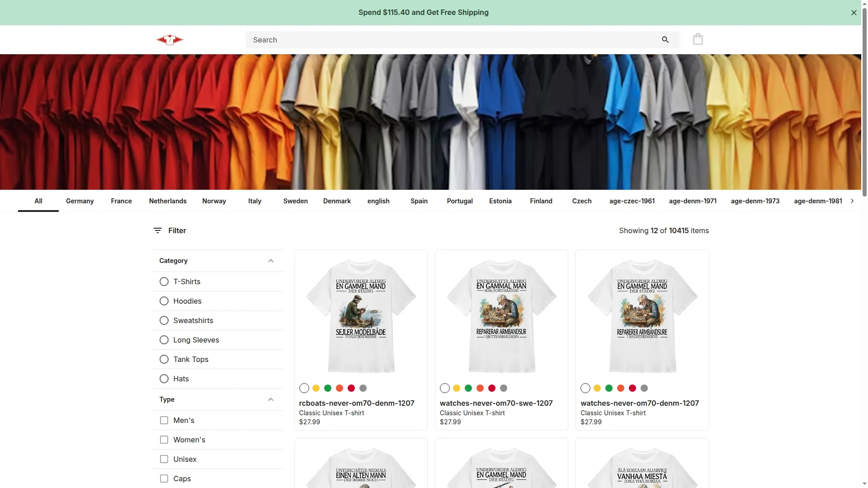The width and height of the screenshot is (868, 488).
Task: Open the Czech tab
Action: pyautogui.click(x=582, y=201)
